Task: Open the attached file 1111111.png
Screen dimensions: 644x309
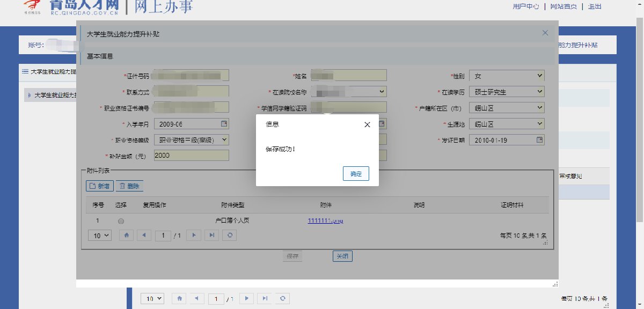Action: point(325,220)
